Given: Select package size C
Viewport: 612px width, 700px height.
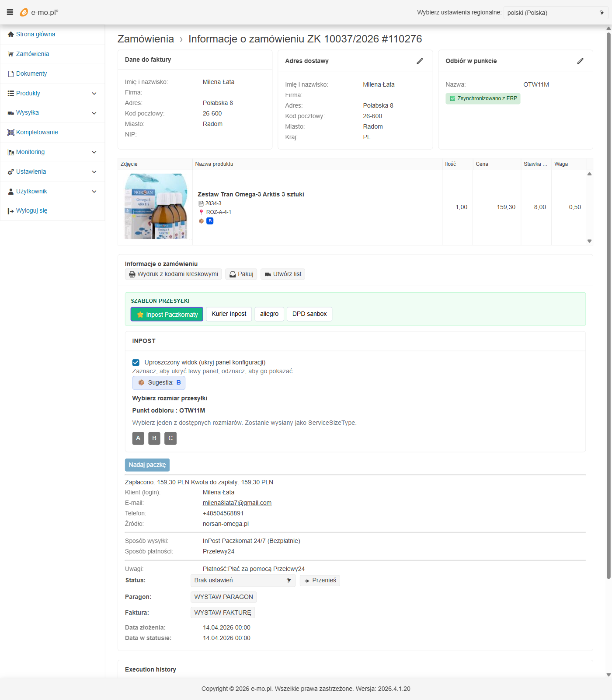Looking at the screenshot, I should pos(170,438).
